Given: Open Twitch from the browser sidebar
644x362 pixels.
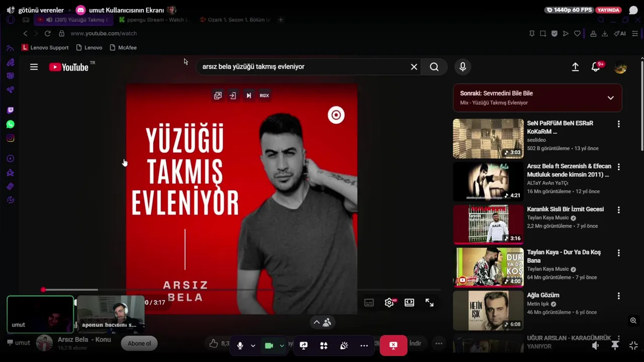Looking at the screenshot, I should pos(10,110).
